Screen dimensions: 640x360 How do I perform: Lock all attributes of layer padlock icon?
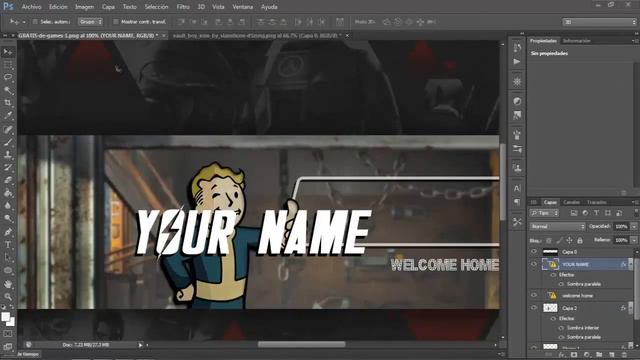(580, 240)
